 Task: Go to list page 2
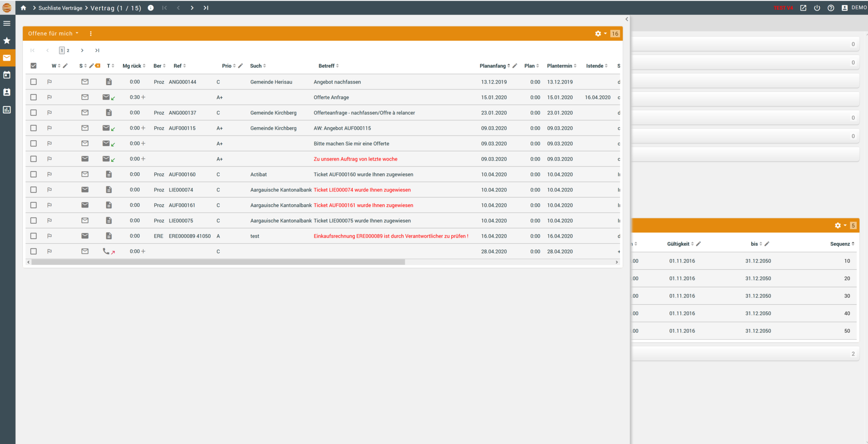[x=68, y=50]
